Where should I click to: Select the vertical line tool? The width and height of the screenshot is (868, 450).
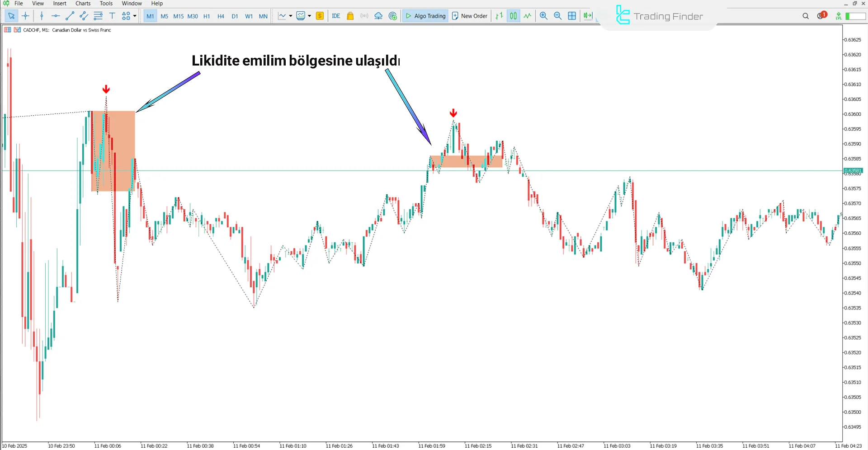pos(42,16)
